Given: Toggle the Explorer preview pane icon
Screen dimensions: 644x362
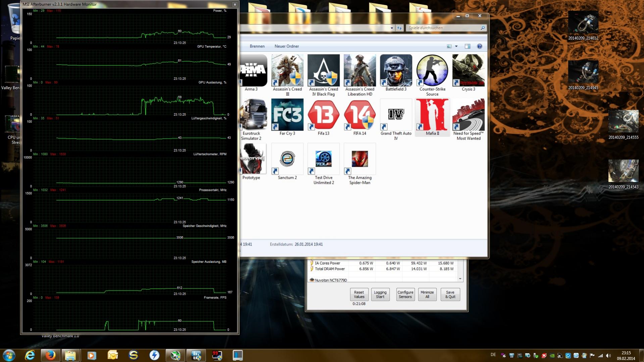Looking at the screenshot, I should click(x=467, y=46).
